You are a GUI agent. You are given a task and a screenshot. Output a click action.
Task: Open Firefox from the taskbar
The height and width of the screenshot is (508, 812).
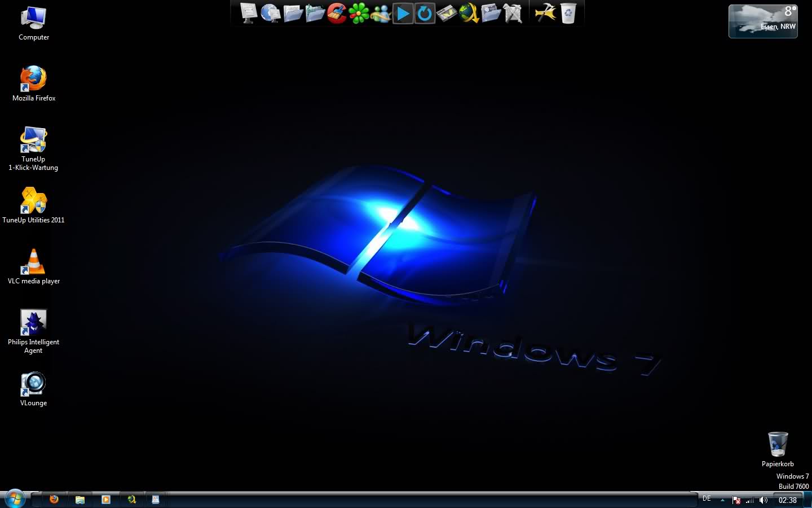point(54,500)
